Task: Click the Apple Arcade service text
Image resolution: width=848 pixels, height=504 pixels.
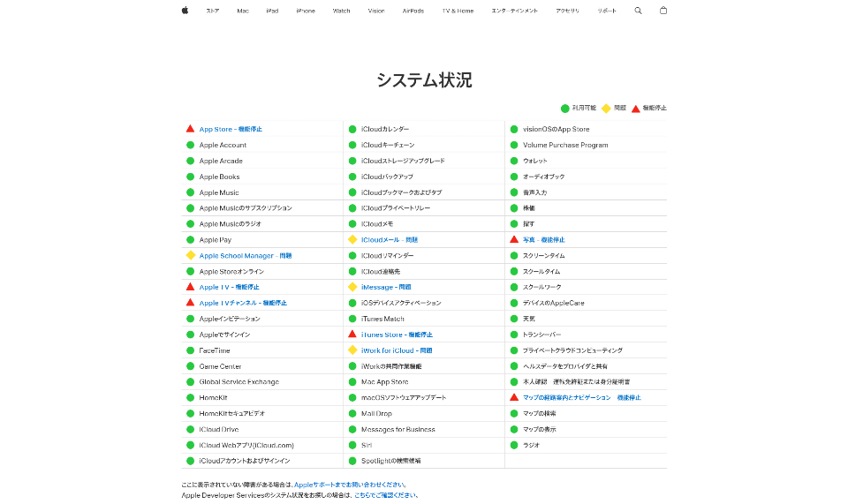Action: (x=221, y=161)
